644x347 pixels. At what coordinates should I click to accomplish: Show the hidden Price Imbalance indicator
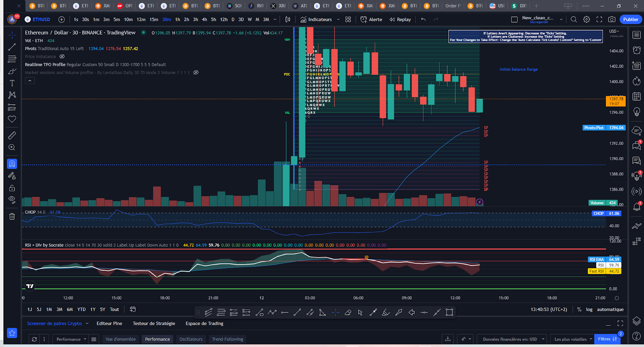tap(62, 56)
